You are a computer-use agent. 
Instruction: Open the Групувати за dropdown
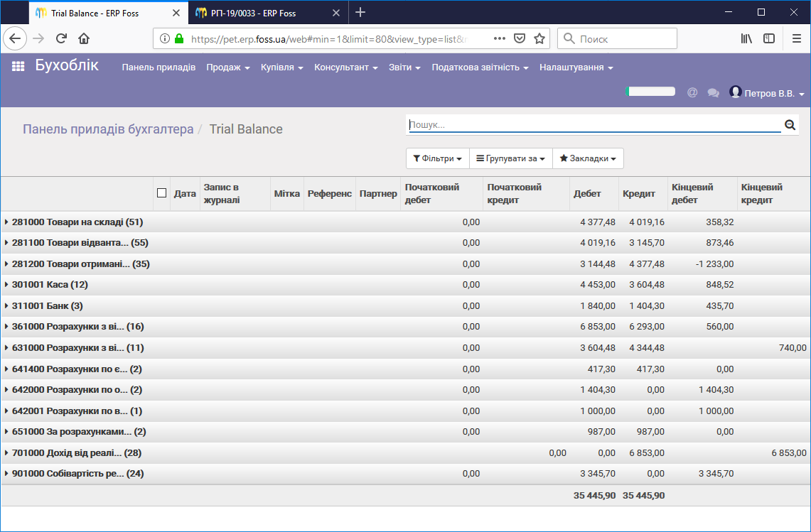coord(511,158)
